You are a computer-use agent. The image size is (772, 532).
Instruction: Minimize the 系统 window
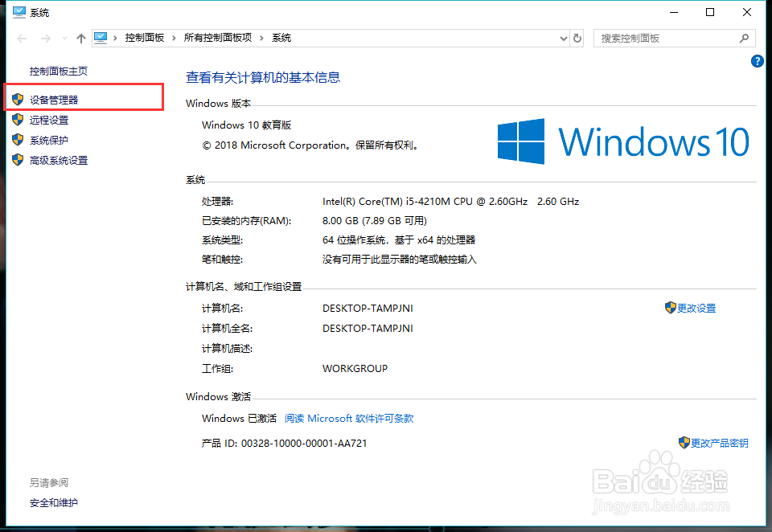(674, 12)
